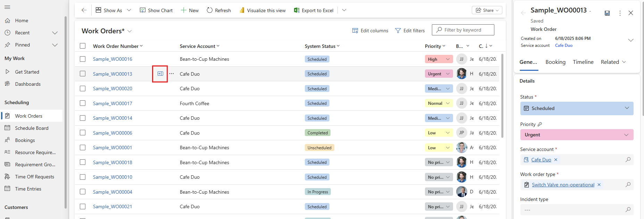This screenshot has width=644, height=219.
Task: Click the search icon in Service account field
Action: point(628,160)
